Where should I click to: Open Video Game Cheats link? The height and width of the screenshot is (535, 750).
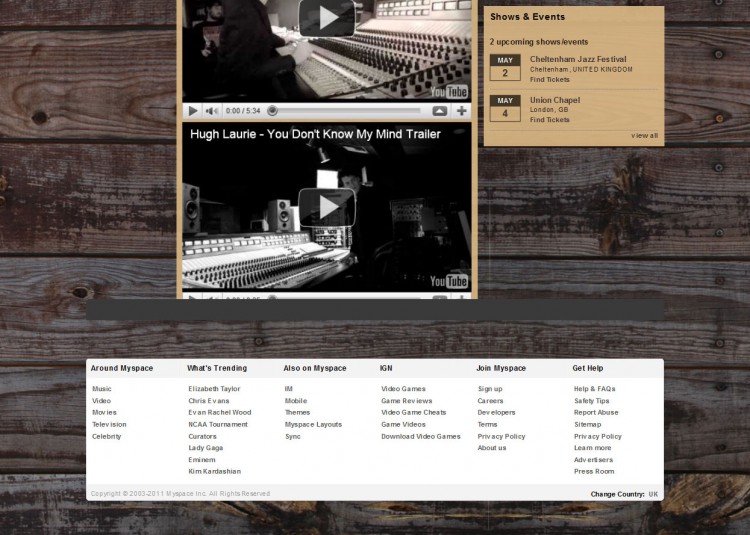tap(414, 412)
